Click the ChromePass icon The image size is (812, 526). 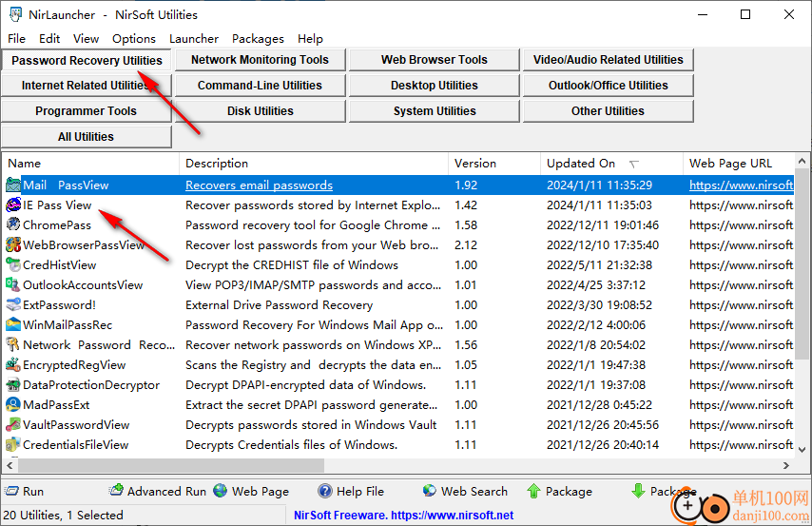tap(13, 224)
